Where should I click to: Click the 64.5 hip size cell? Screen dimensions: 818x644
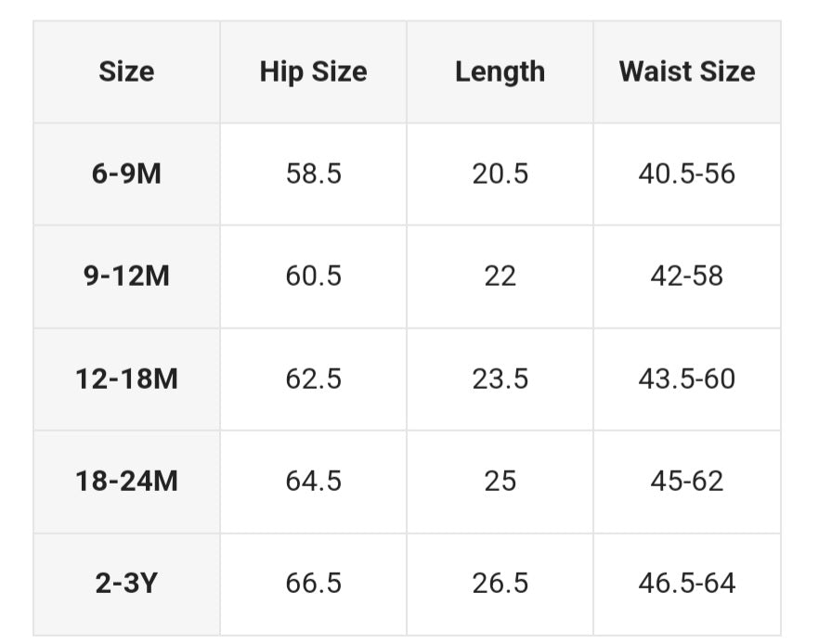[x=313, y=481]
